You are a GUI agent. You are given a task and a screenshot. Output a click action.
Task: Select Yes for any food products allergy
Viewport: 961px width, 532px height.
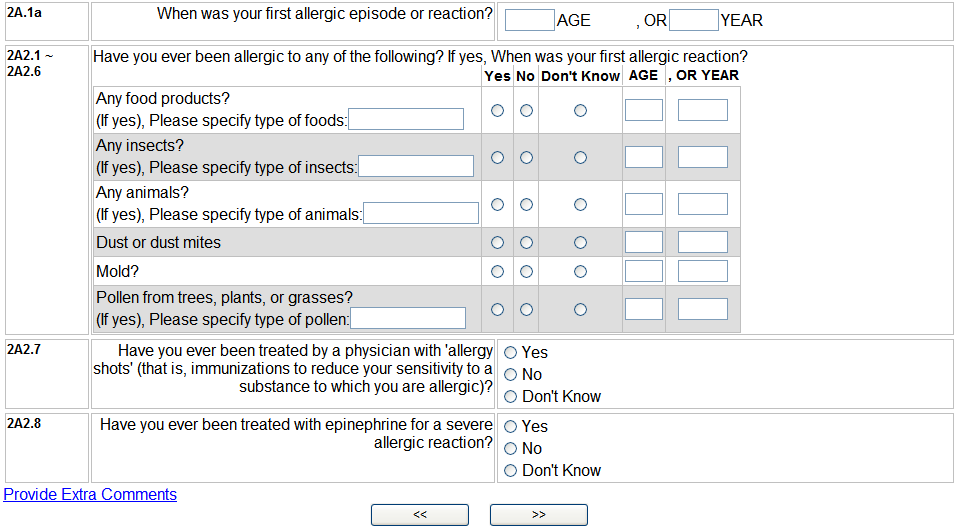point(497,111)
